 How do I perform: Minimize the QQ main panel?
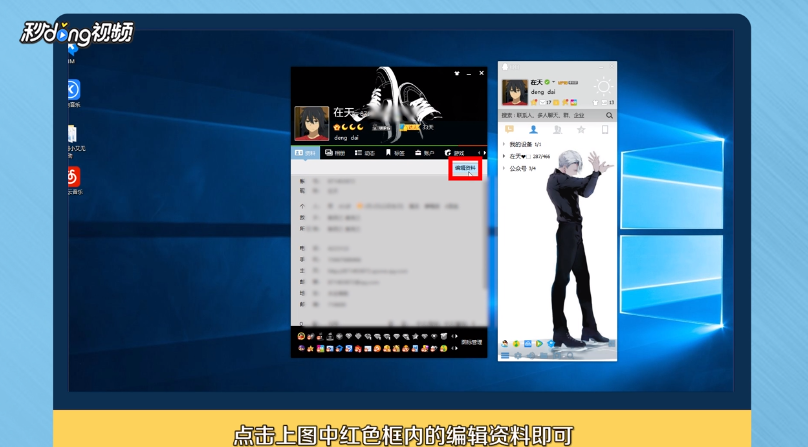coord(601,68)
